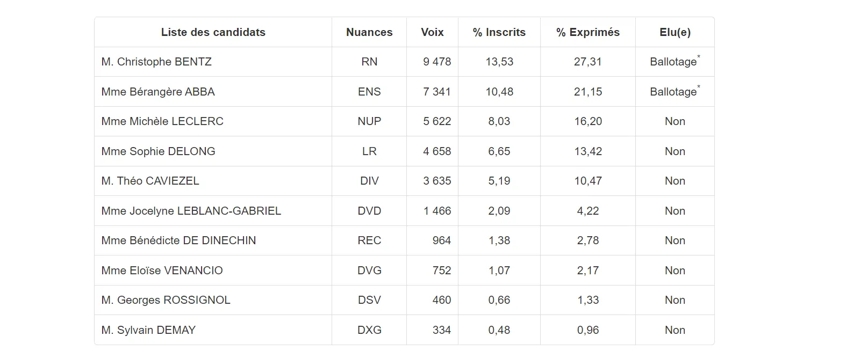Click the 'Elu(e)' column header
The image size is (868, 358).
click(675, 32)
